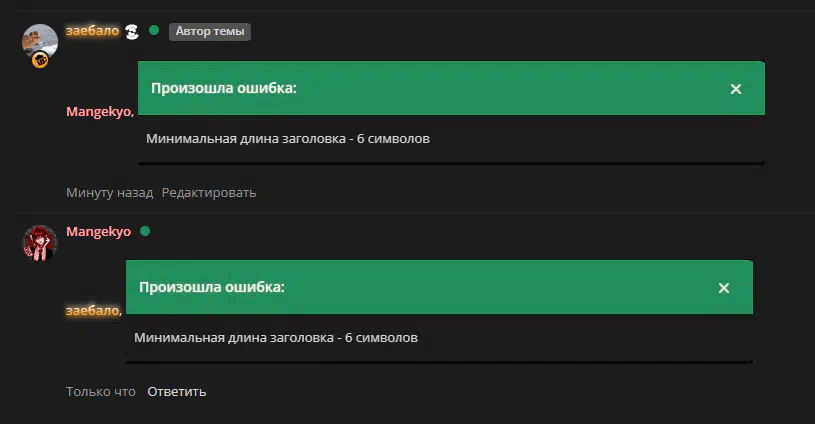Click the Автор темы label
Viewport: 815px width, 424px height.
pos(210,31)
